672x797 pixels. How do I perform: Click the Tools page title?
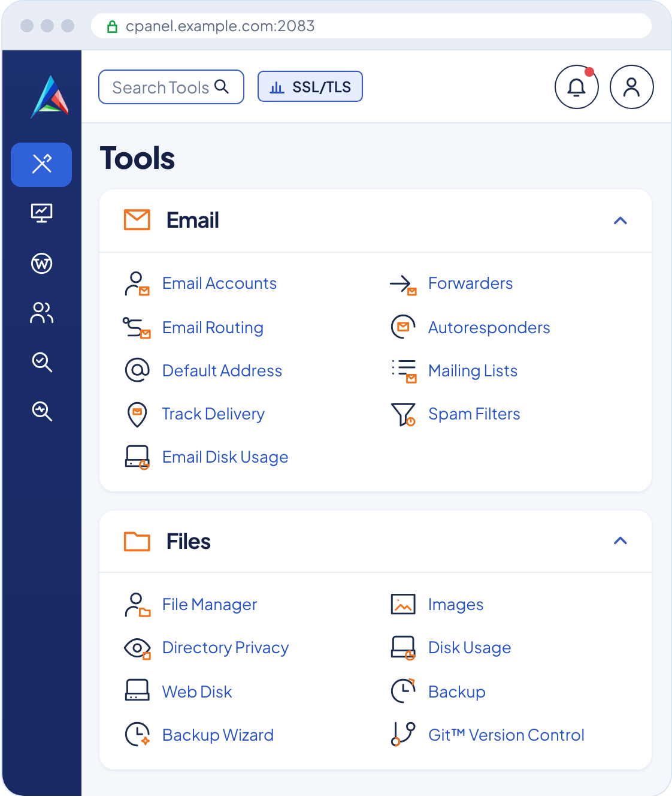(x=138, y=158)
